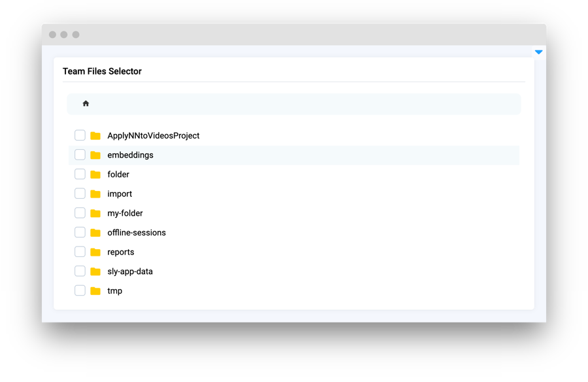Open the sly-app-data folder name
This screenshot has width=588, height=382.
coord(130,271)
